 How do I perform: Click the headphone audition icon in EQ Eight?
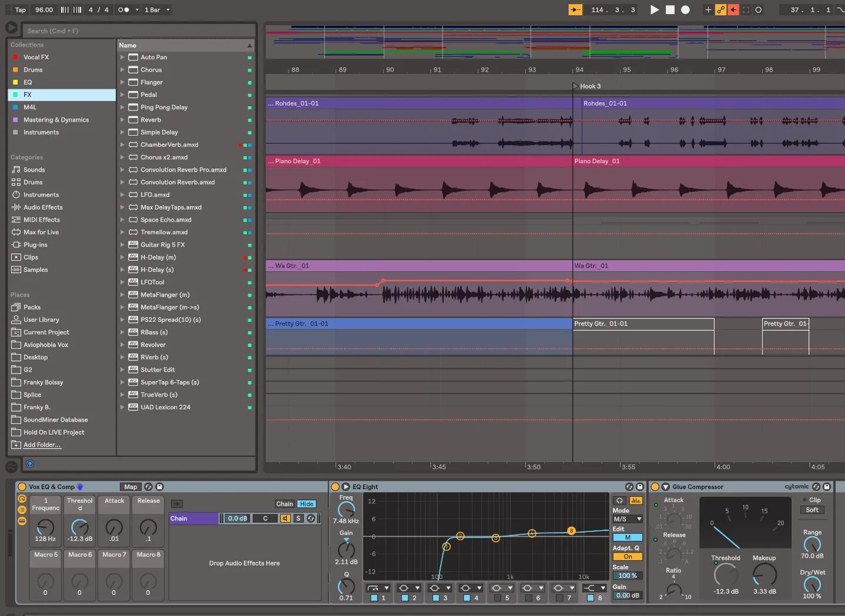[x=619, y=500]
